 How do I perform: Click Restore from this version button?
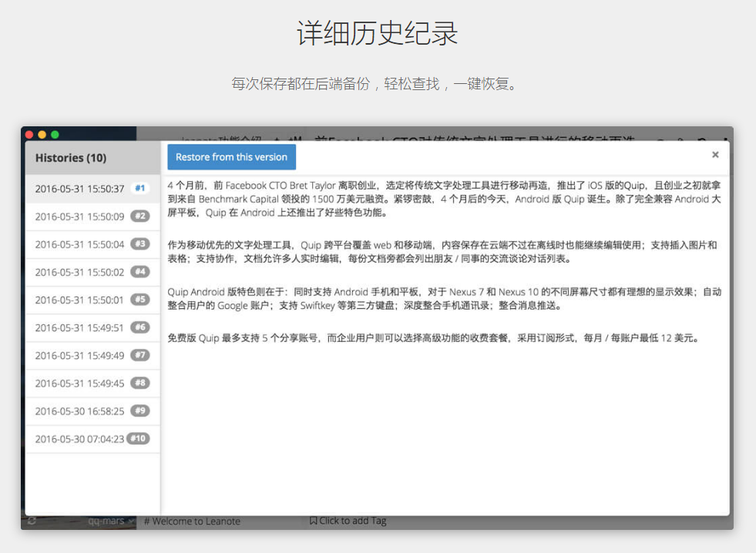tap(231, 157)
